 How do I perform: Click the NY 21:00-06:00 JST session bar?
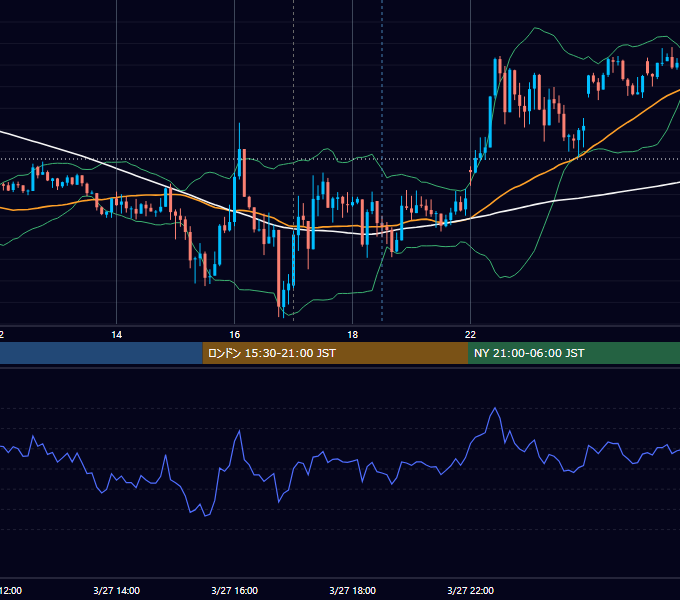[x=574, y=353]
